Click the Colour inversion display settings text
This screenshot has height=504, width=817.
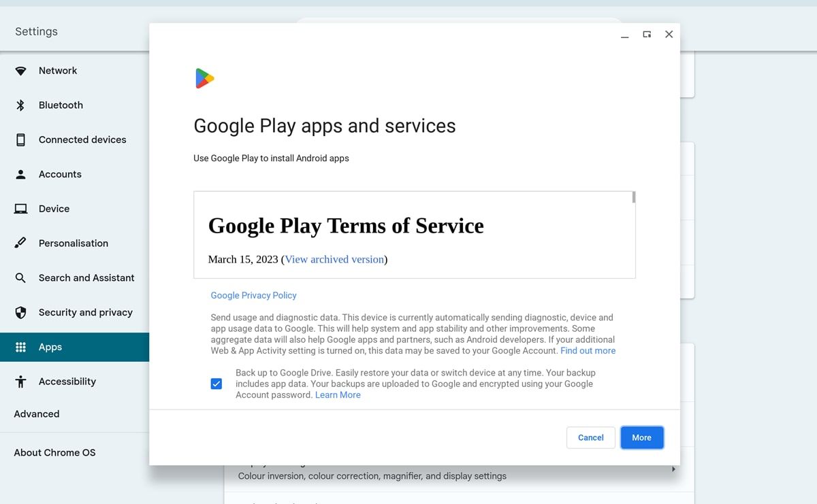point(372,476)
